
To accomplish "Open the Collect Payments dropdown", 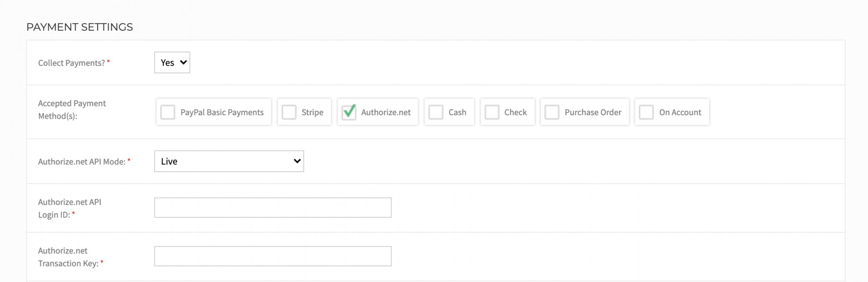I will [x=172, y=62].
